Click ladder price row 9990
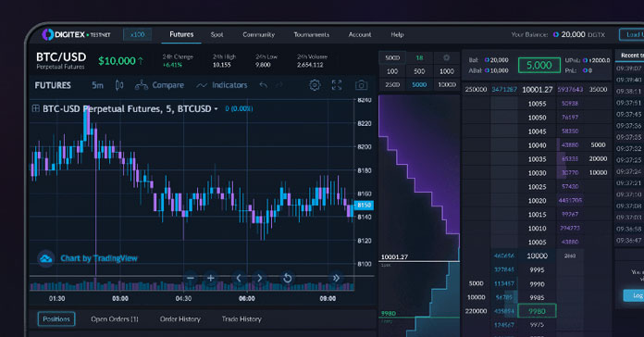Image resolution: width=644 pixels, height=337 pixels. click(538, 283)
